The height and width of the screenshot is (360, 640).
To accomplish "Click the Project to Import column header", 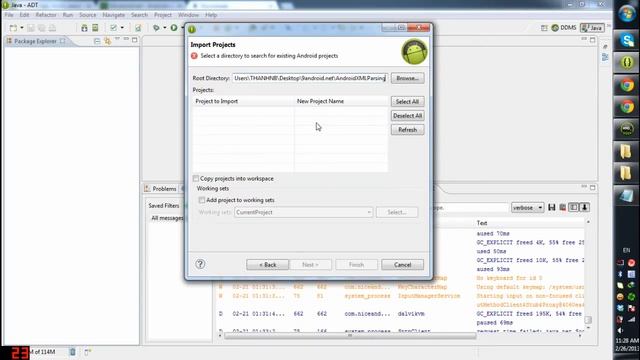I will tap(243, 101).
